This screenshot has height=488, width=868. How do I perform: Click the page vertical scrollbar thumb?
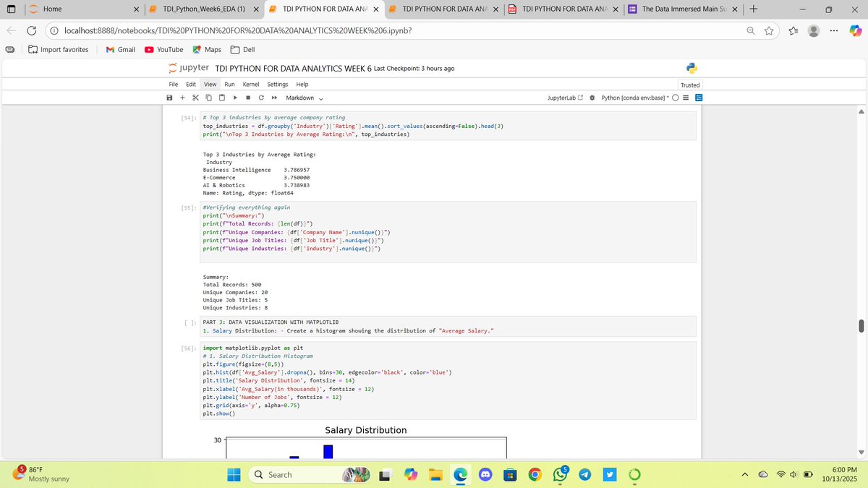(x=860, y=326)
